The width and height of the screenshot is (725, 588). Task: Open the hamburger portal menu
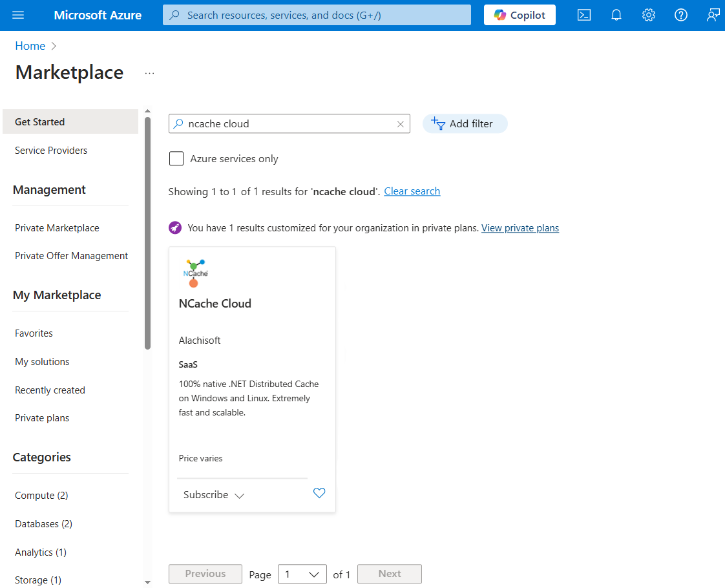pyautogui.click(x=18, y=16)
